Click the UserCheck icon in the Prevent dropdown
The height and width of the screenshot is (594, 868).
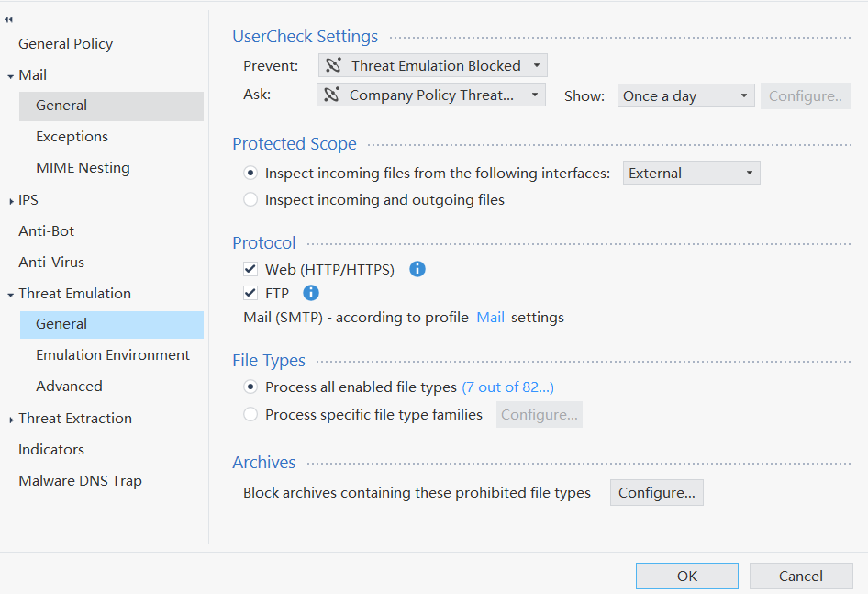tap(334, 65)
